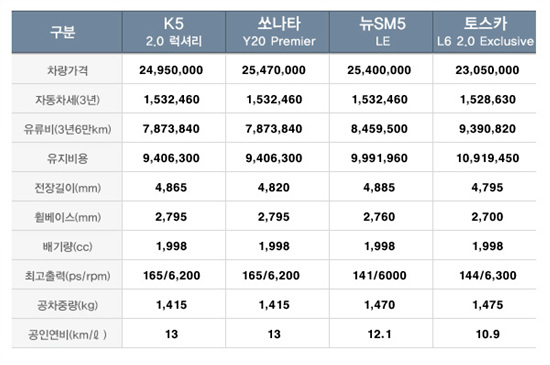Click the 유지비용 row label
Image resolution: width=550 pixels, height=365 pixels.
(x=67, y=158)
